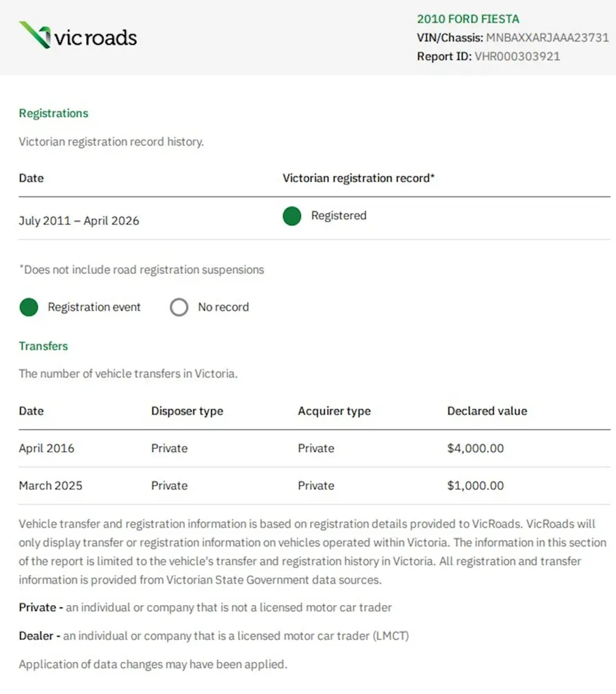
Task: Click the Transfers section heading
Action: 43,346
